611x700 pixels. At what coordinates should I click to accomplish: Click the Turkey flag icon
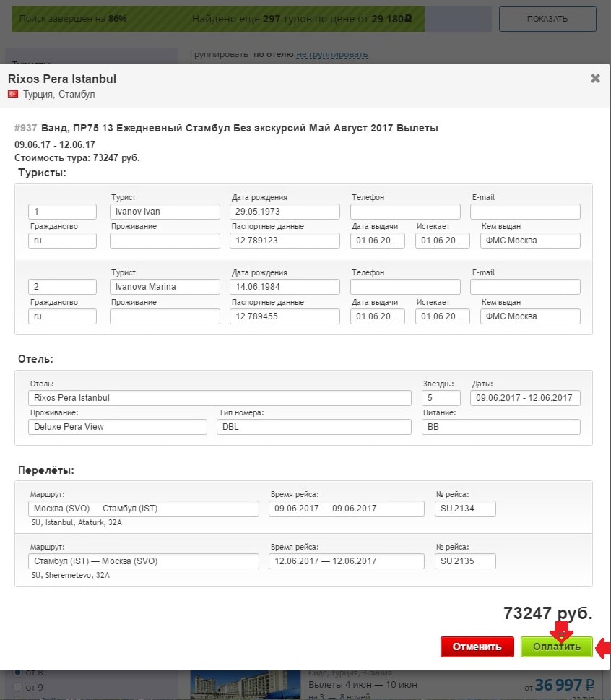13,94
